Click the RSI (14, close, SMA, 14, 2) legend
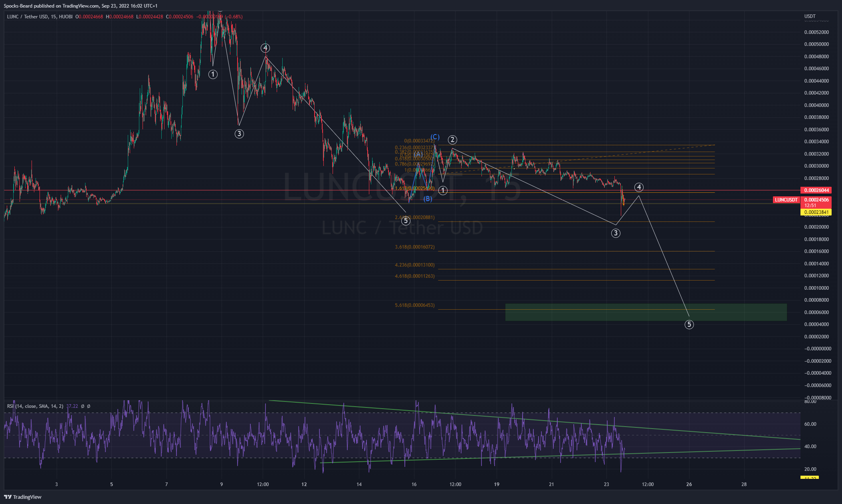Viewport: 842px width, 504px height. click(x=35, y=406)
